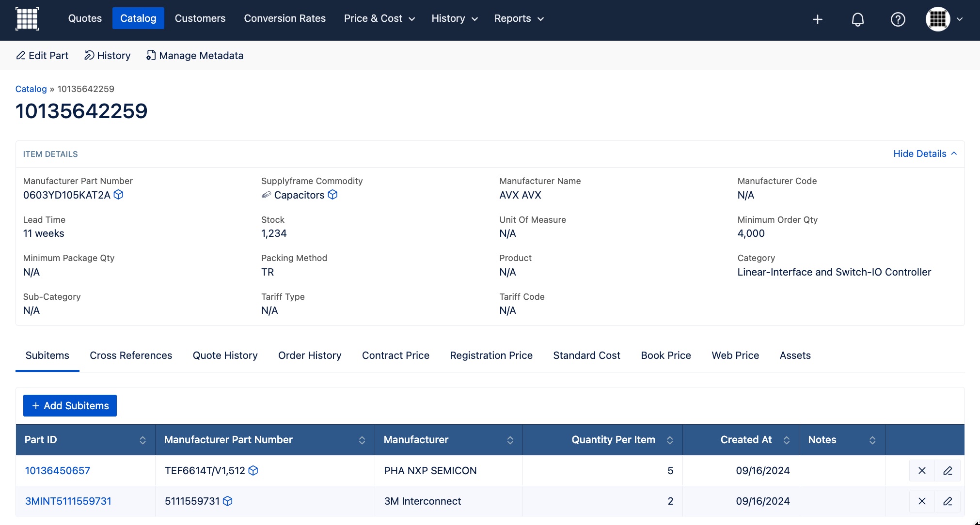Click the 10135642259 page title

point(81,111)
